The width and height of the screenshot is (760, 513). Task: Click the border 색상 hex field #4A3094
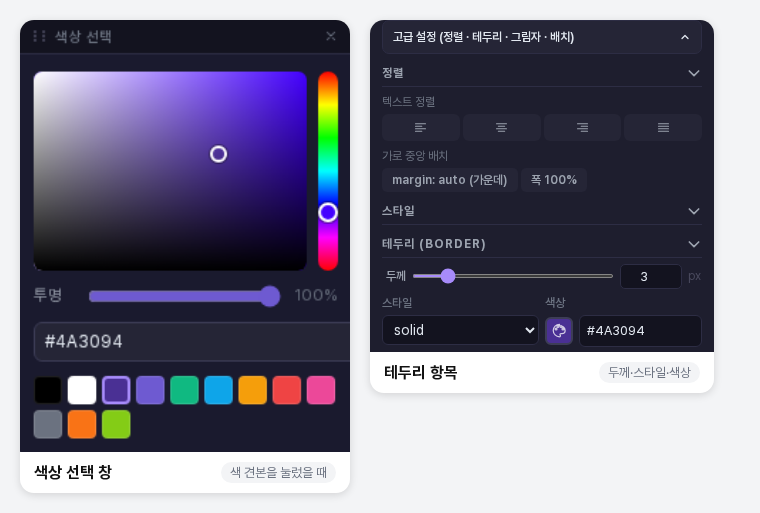tap(640, 331)
